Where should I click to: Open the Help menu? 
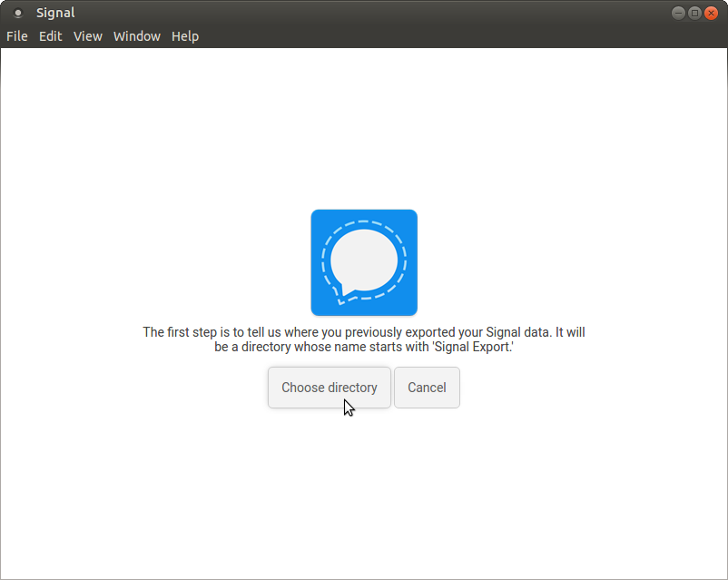[x=184, y=36]
